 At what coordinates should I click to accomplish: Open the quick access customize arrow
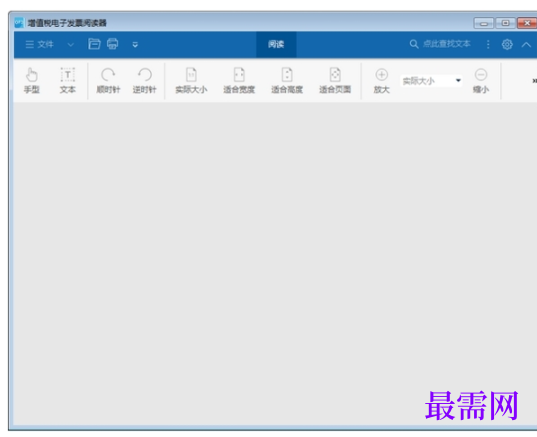(135, 45)
